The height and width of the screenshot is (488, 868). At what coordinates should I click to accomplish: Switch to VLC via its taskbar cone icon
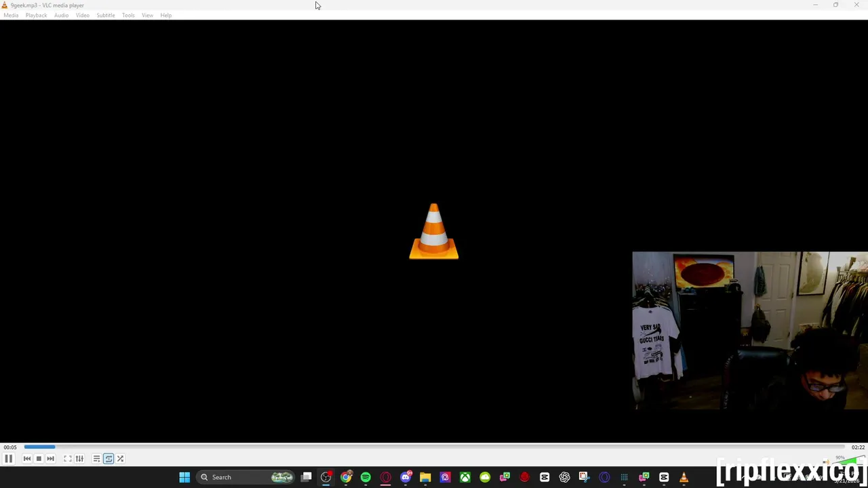click(x=684, y=477)
